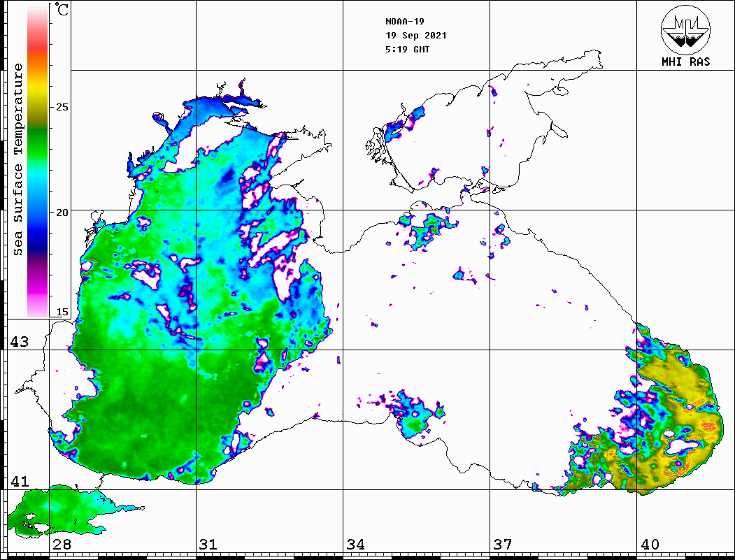Click the longitude 40 label
Viewport: 735px width, 560px height.
coord(650,545)
